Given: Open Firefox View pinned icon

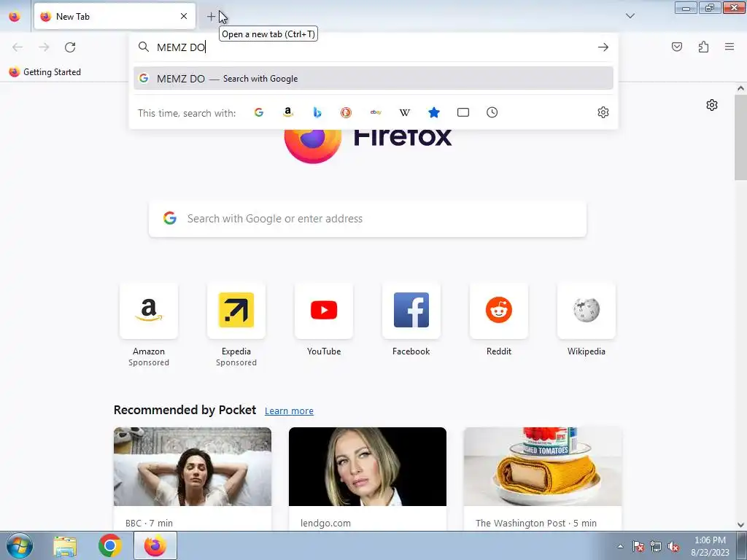Looking at the screenshot, I should coord(15,16).
